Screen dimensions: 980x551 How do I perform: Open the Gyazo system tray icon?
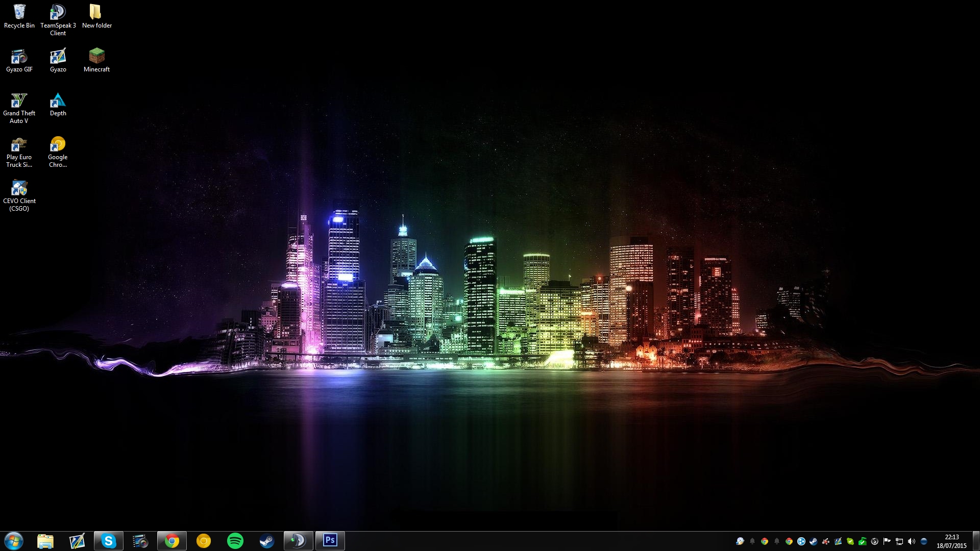(838, 541)
